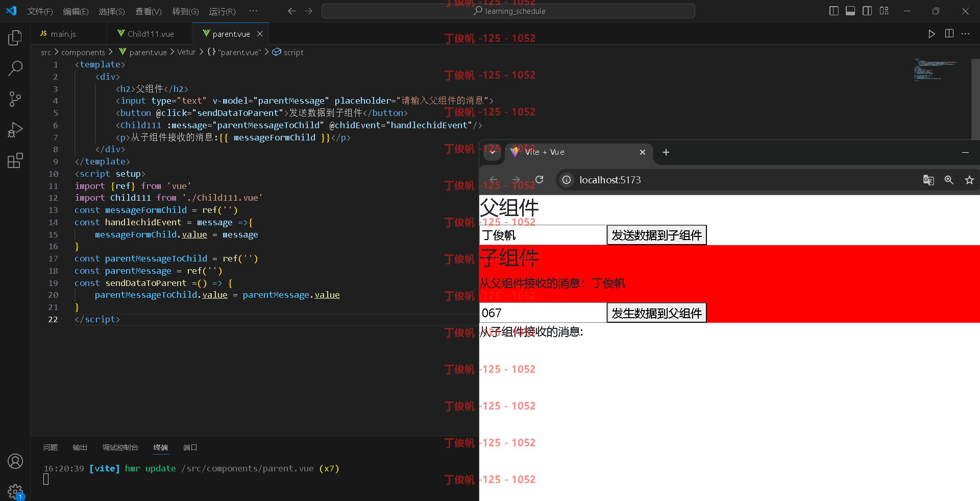Click the script breadcrumb segment
This screenshot has height=501, width=980.
(293, 52)
